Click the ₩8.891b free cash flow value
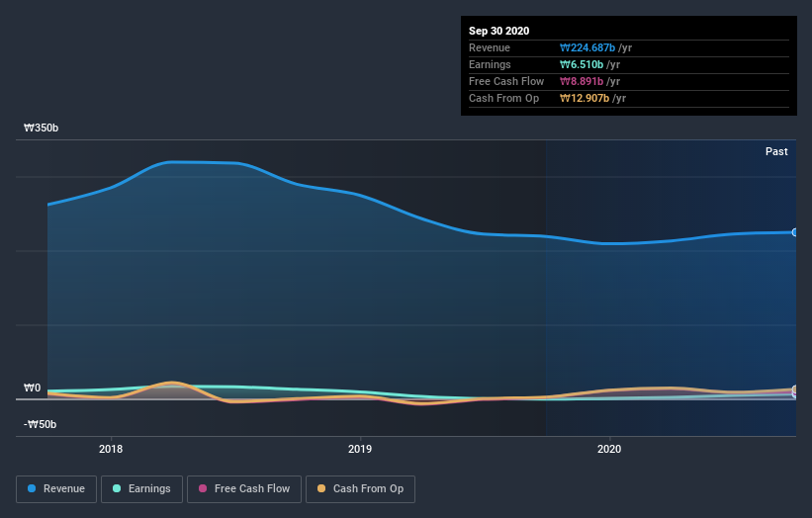The width and height of the screenshot is (812, 518). click(582, 81)
